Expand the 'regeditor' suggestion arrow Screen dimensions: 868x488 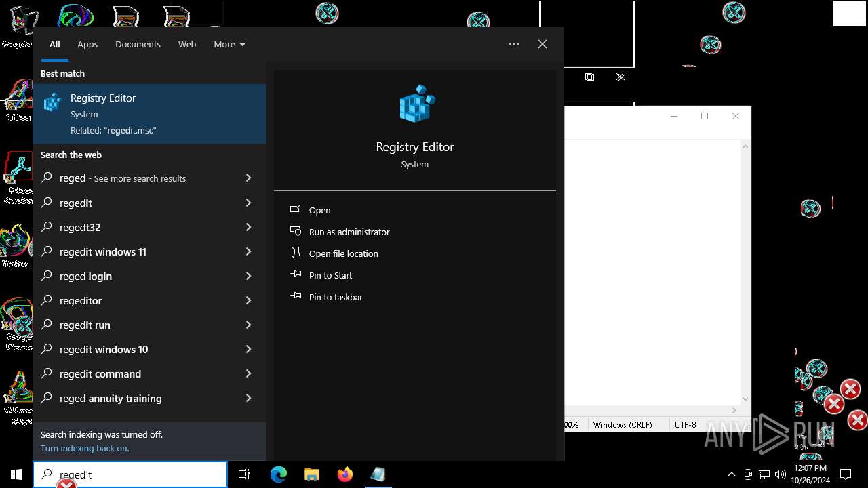coord(248,300)
